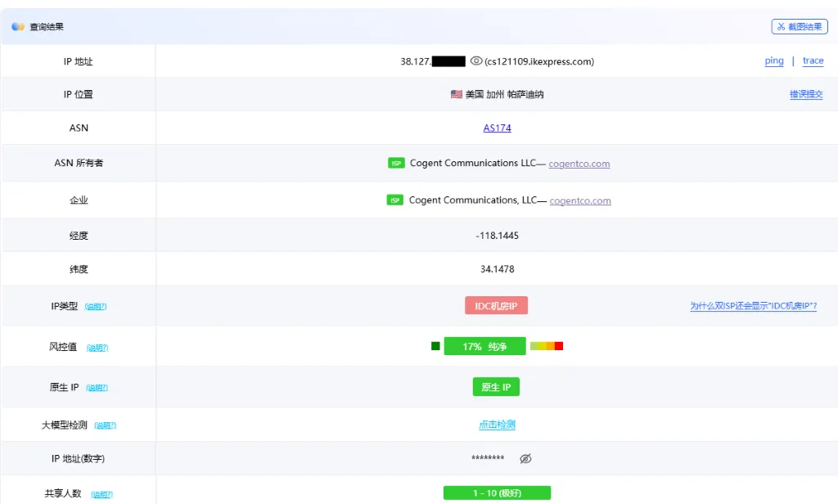Click the US flag icon in IP位置 row
This screenshot has height=504, width=838.
[x=456, y=94]
